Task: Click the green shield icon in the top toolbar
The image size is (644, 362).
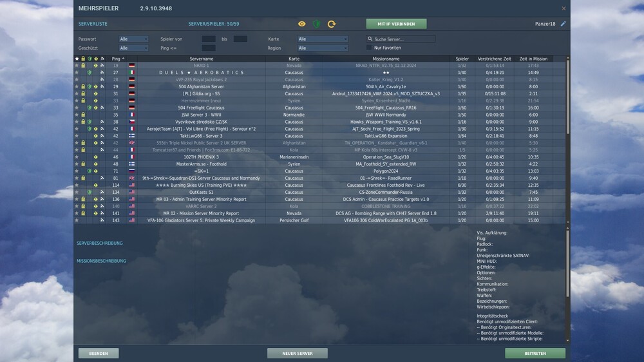Action: (316, 24)
